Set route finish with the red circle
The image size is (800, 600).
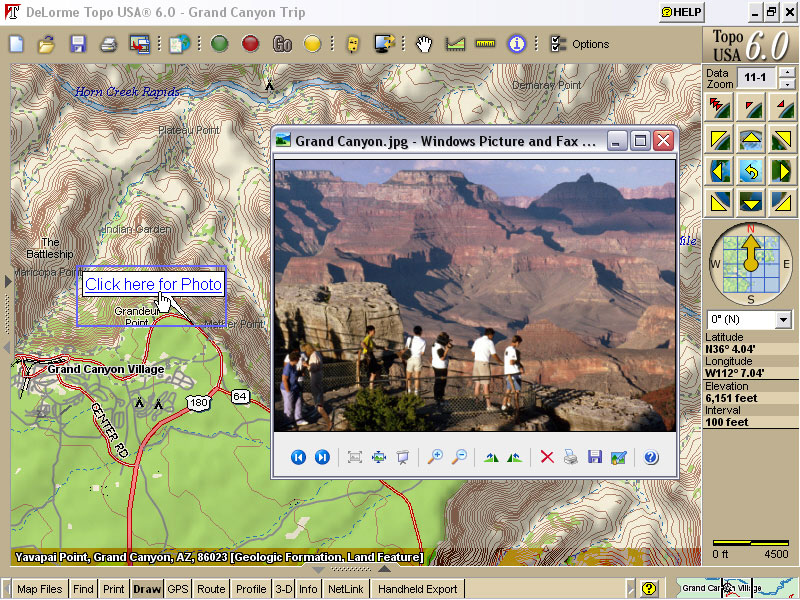click(x=251, y=44)
